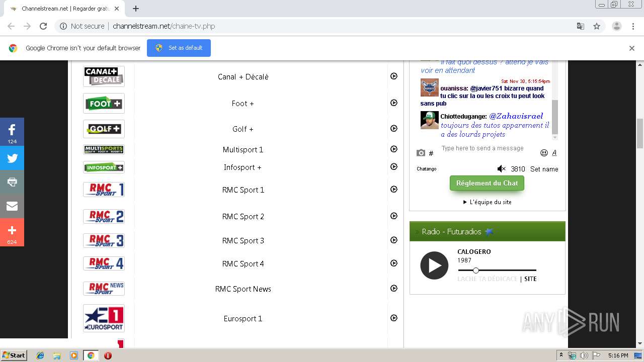Reload the current page
644x362 pixels.
point(43,26)
